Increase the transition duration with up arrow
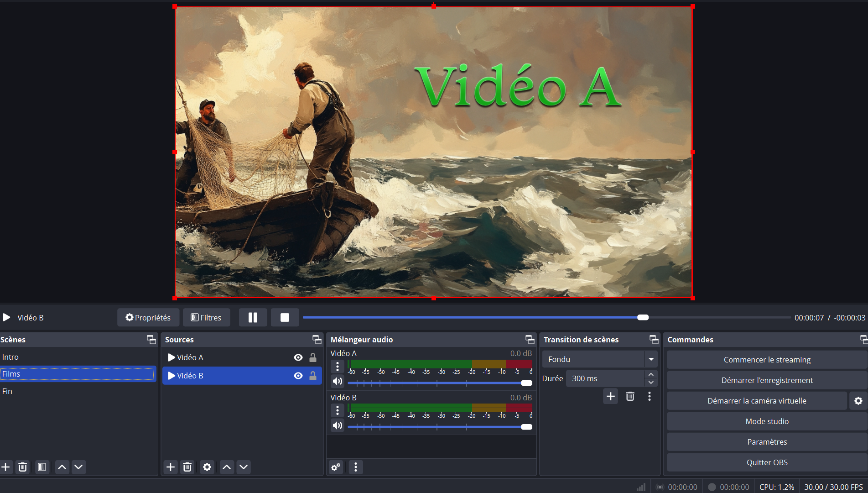This screenshot has height=493, width=868. [x=651, y=375]
